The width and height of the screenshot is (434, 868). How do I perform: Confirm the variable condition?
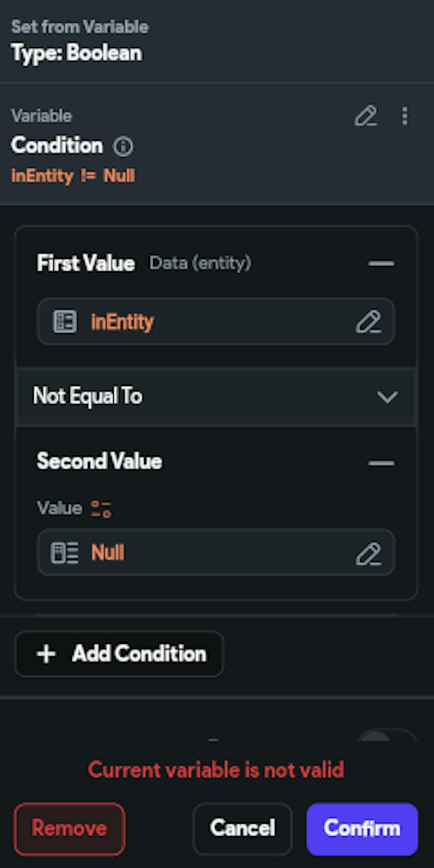362,829
